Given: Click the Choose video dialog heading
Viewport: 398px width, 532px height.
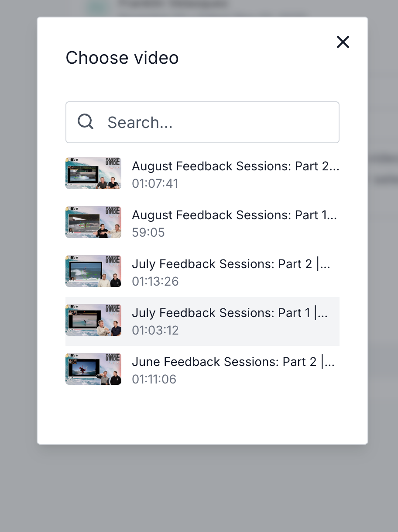Looking at the screenshot, I should 122,58.
